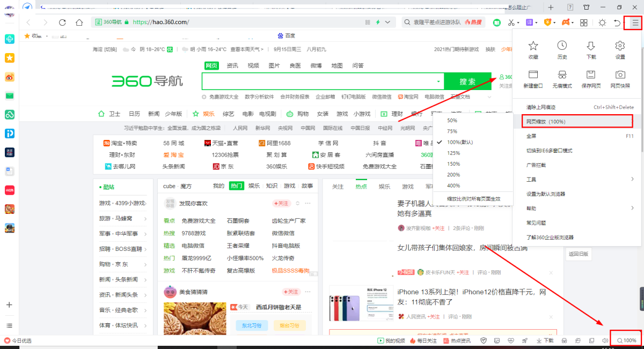The width and height of the screenshot is (644, 349).
Task: Switch to 资讯 search tab
Action: (232, 65)
